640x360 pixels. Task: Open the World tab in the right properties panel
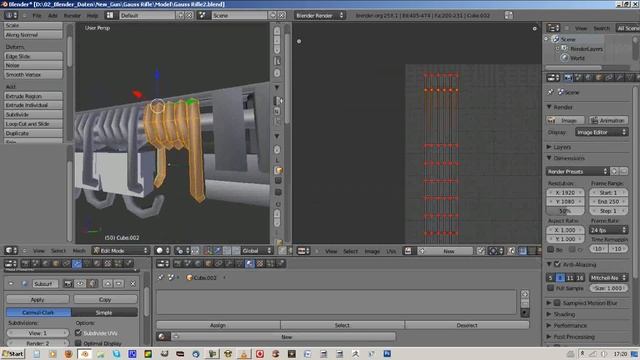[x=589, y=78]
